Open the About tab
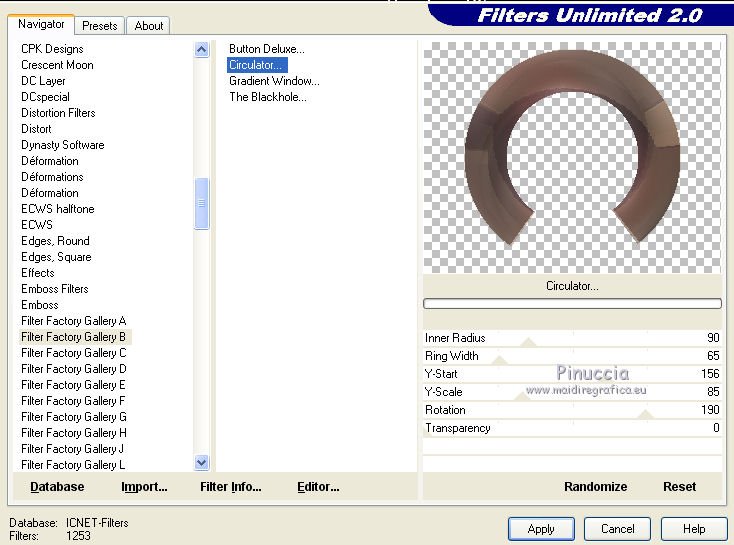 (x=148, y=26)
